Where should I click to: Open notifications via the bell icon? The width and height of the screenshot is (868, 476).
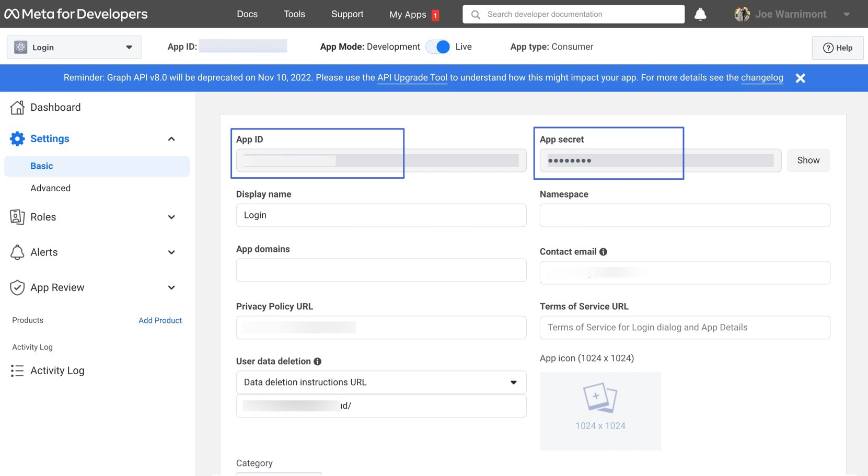coord(700,14)
